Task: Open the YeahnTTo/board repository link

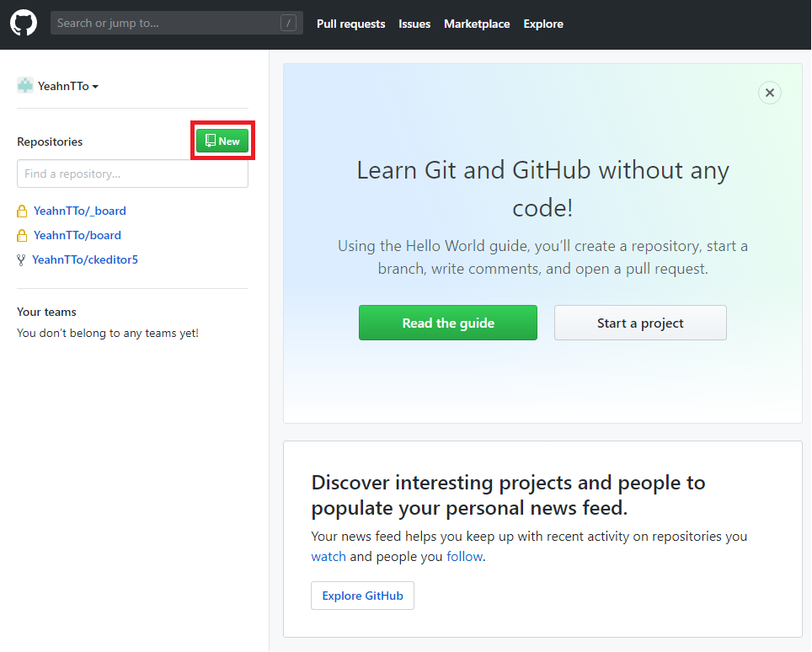Action: coord(77,235)
